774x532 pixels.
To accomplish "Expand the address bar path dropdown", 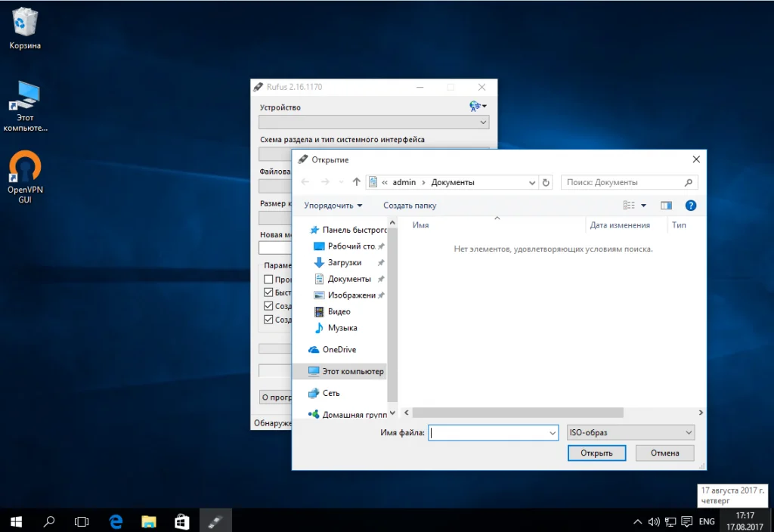I will (531, 182).
